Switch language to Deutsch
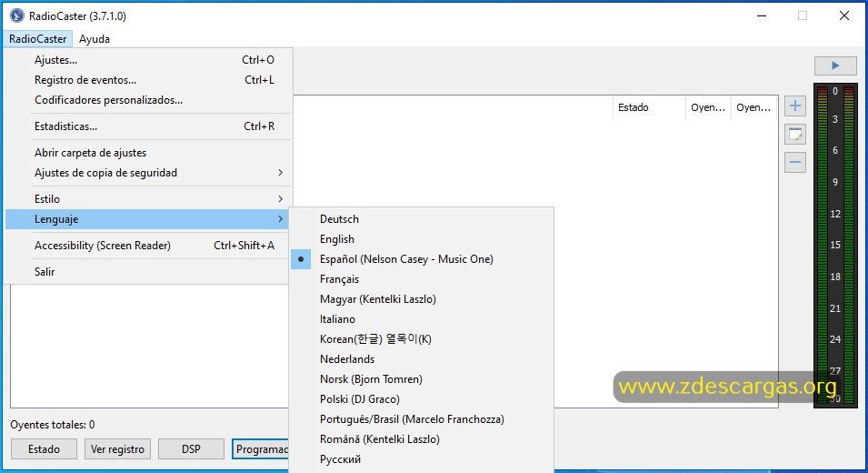Viewport: 868px width, 473px height. tap(421, 219)
